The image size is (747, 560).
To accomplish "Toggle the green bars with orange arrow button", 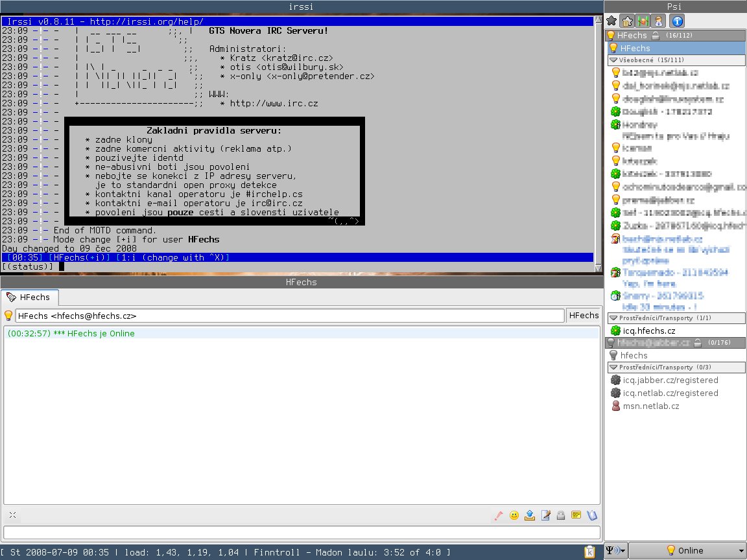I will tap(643, 21).
